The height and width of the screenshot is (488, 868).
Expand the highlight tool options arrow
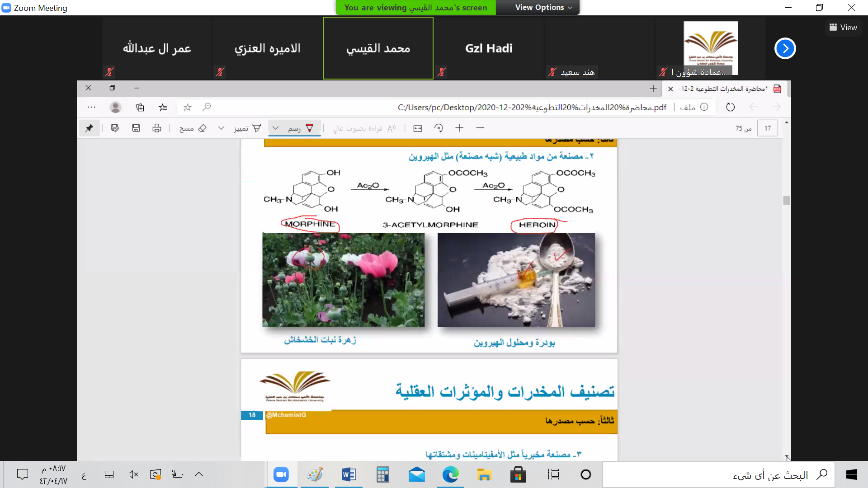pos(221,128)
